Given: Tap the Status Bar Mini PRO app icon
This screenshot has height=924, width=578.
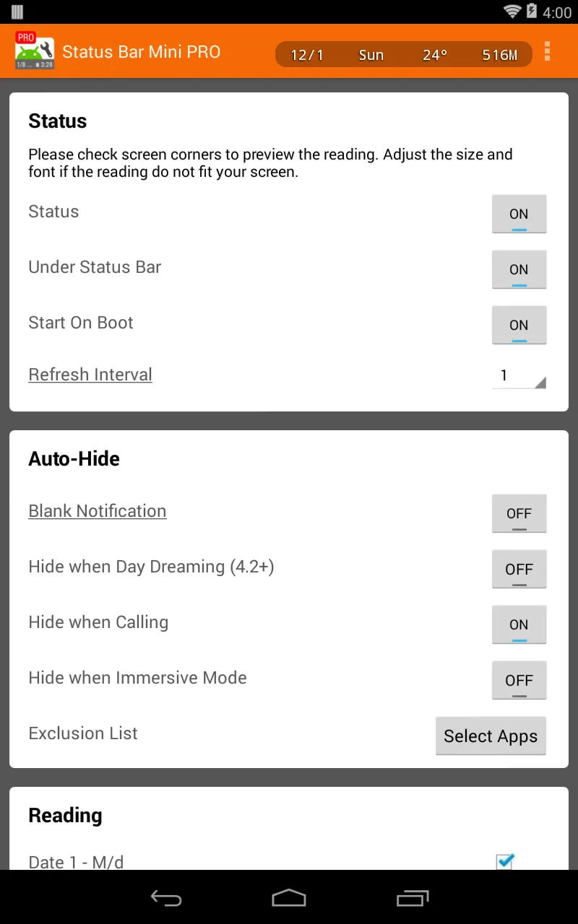Looking at the screenshot, I should (34, 51).
